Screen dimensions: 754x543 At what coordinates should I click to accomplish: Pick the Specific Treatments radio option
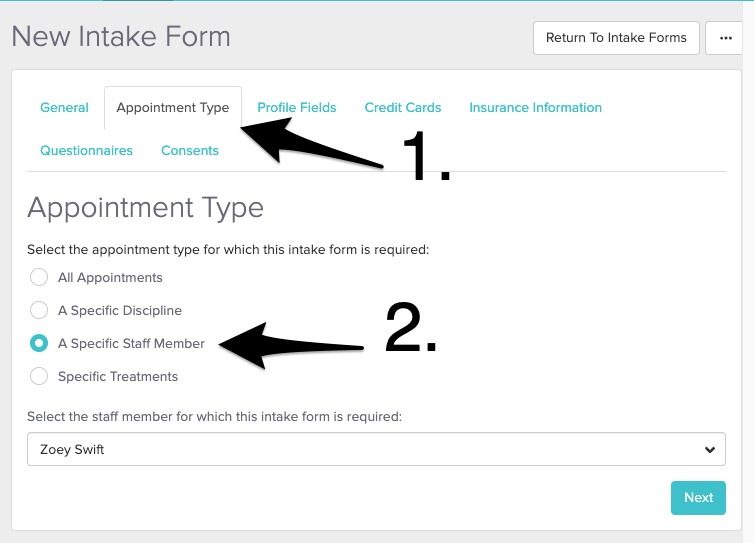pos(39,376)
